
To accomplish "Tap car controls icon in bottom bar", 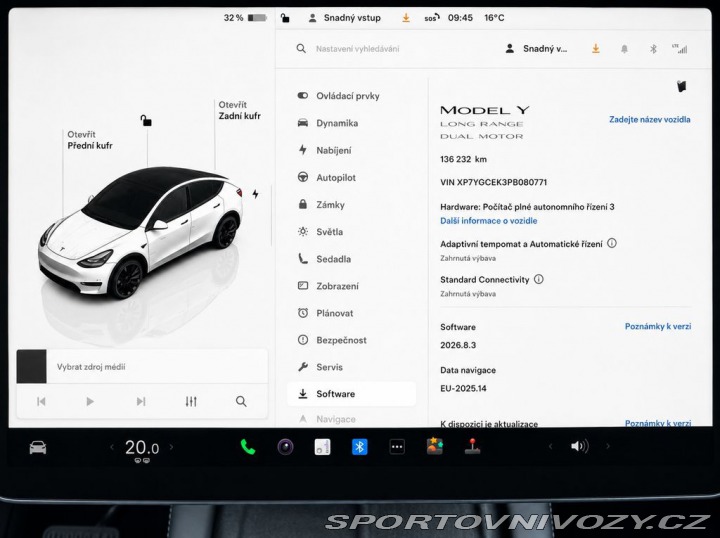I will pos(38,447).
